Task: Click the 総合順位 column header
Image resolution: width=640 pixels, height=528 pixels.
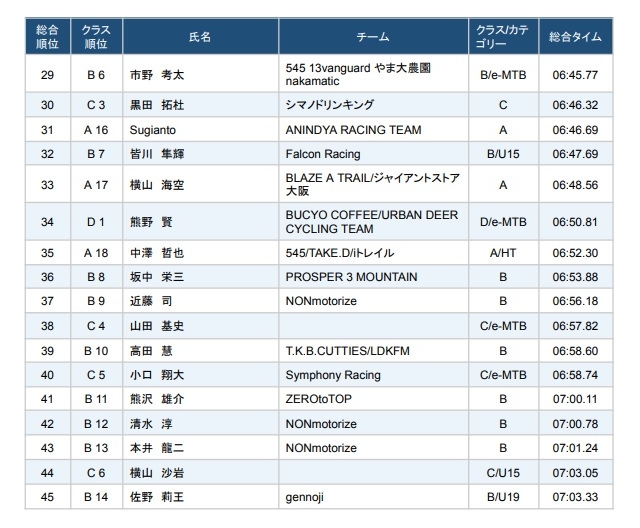Action: 47,37
